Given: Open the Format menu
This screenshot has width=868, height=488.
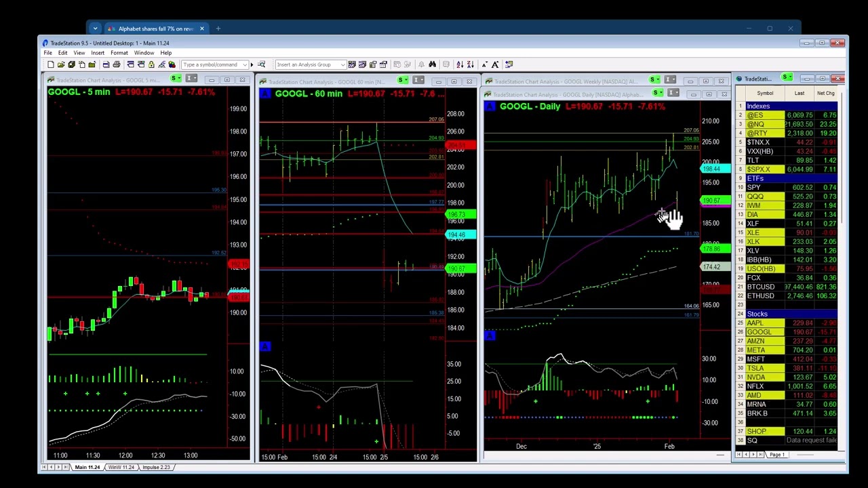Looking at the screenshot, I should pos(119,53).
